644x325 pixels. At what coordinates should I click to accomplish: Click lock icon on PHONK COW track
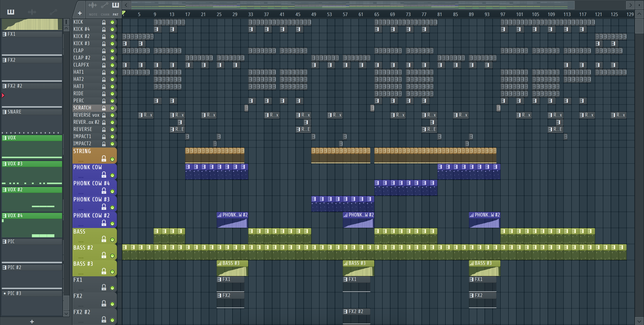coord(104,175)
